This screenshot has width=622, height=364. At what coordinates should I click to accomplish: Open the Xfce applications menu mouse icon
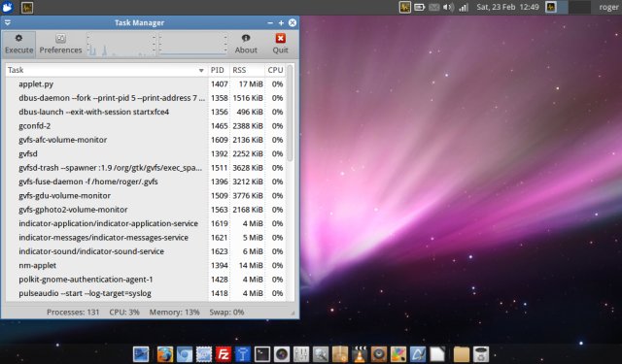click(8, 7)
